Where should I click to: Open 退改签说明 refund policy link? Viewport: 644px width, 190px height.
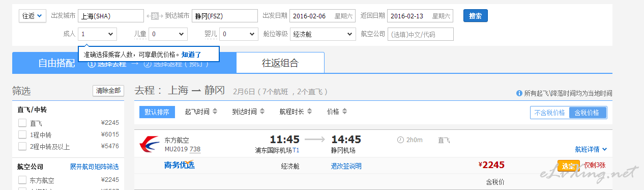pos(346,166)
